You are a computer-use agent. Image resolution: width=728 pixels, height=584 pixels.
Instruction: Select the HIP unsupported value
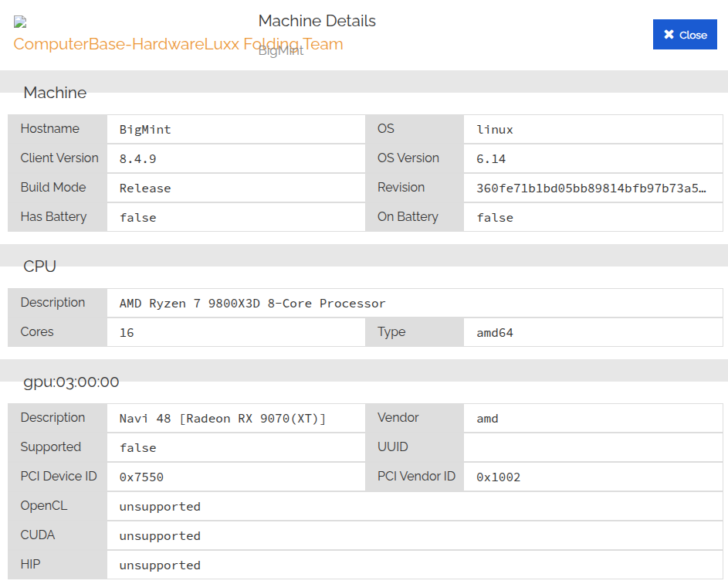coord(160,565)
